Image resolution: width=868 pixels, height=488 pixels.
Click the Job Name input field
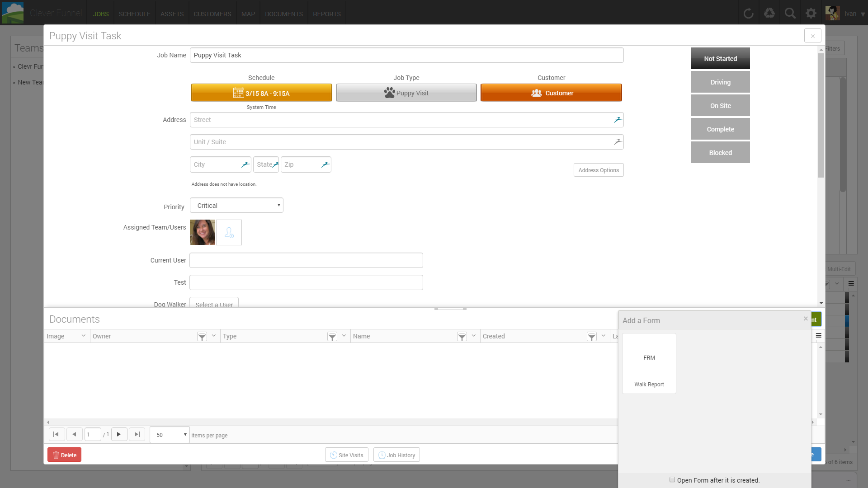(406, 55)
